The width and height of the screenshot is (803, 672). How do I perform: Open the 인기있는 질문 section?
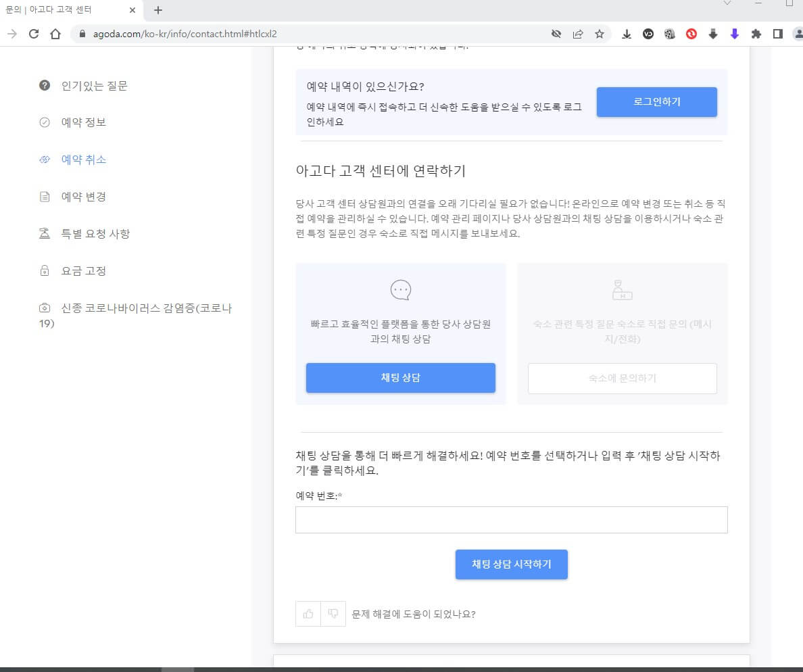click(x=94, y=86)
